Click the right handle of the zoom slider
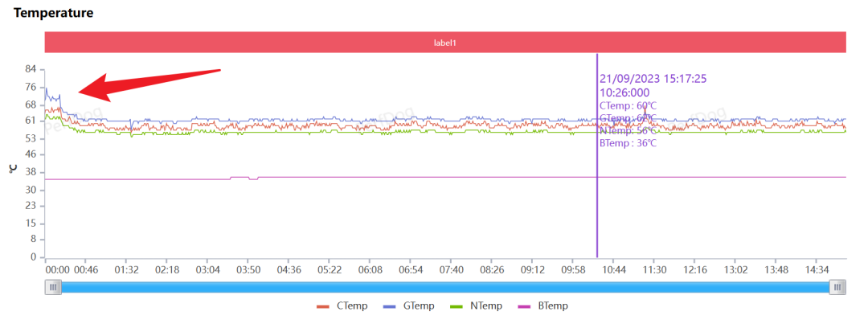This screenshot has width=868, height=320. tap(837, 287)
